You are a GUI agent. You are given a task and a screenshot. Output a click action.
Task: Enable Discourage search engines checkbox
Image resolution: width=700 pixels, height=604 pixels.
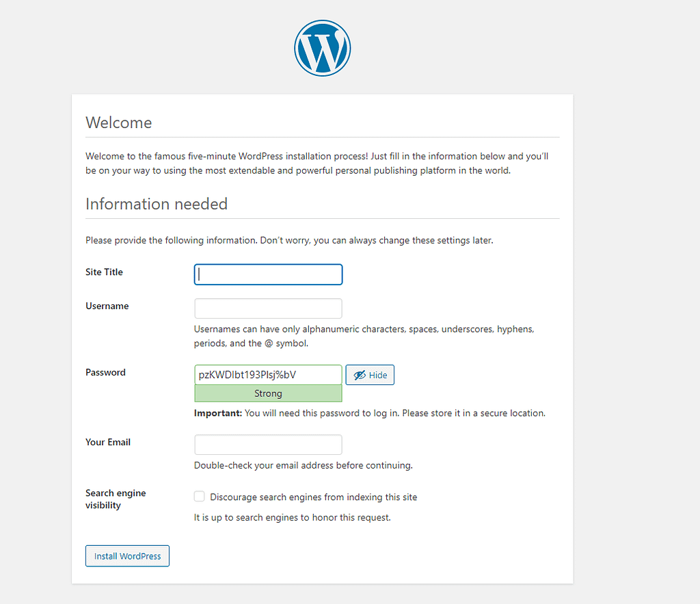coord(199,497)
